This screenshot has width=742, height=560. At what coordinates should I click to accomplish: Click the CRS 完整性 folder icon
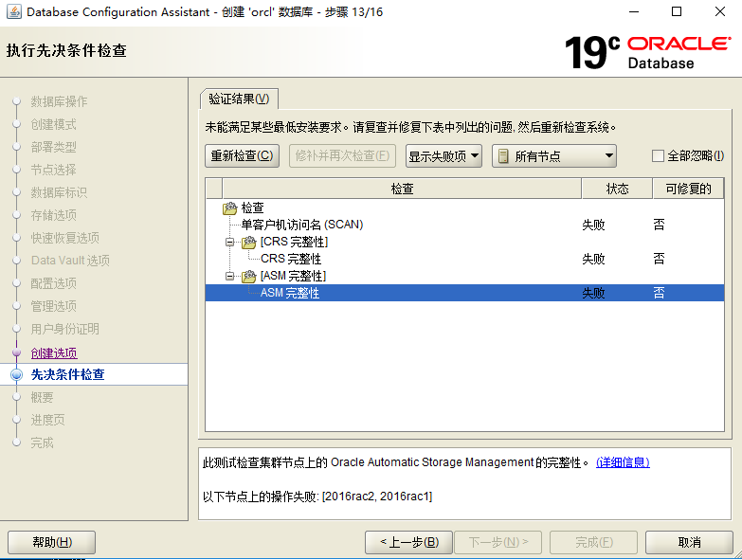point(249,243)
